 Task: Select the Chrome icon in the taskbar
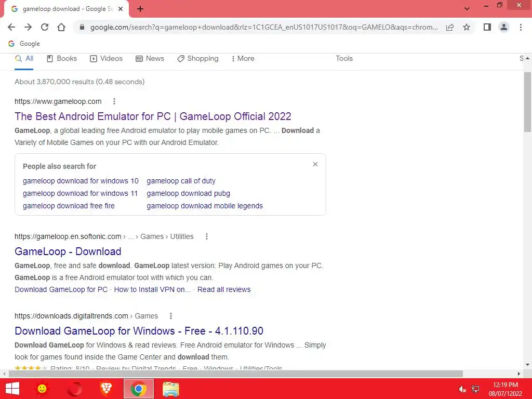[138, 389]
